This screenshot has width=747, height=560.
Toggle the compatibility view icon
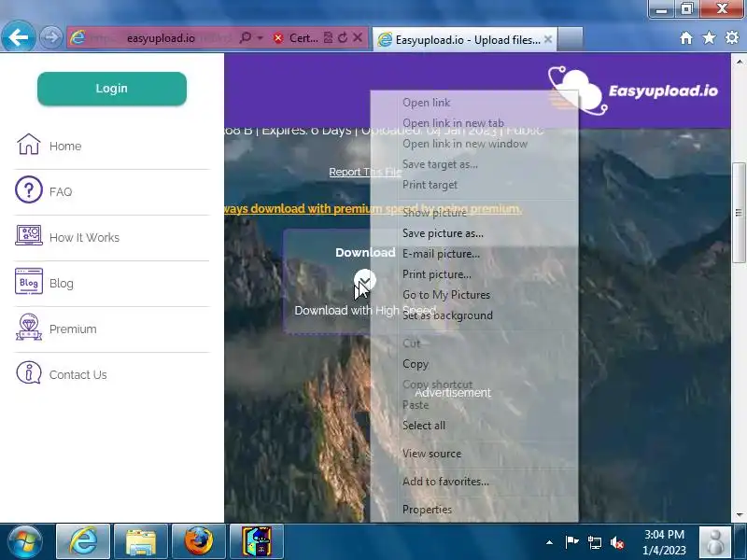pyautogui.click(x=328, y=37)
